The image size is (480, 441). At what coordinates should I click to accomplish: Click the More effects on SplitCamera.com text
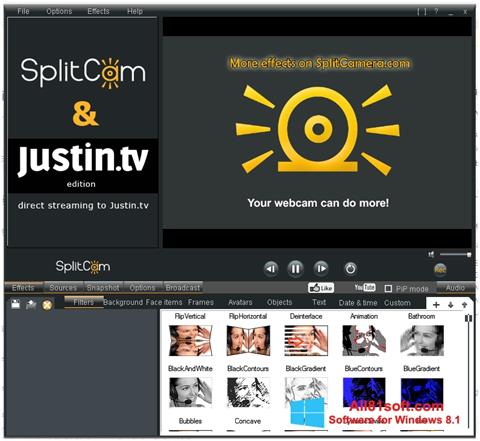[319, 63]
